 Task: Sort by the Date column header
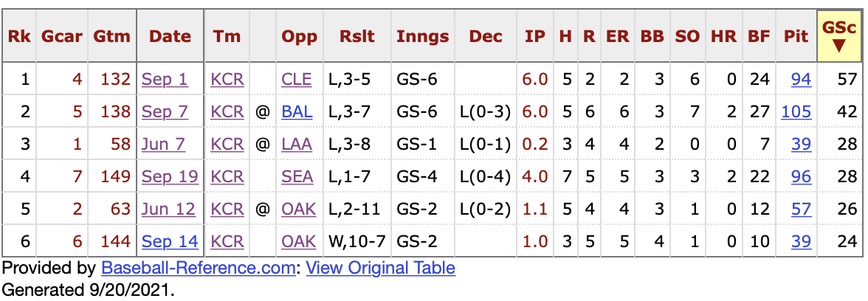170,36
